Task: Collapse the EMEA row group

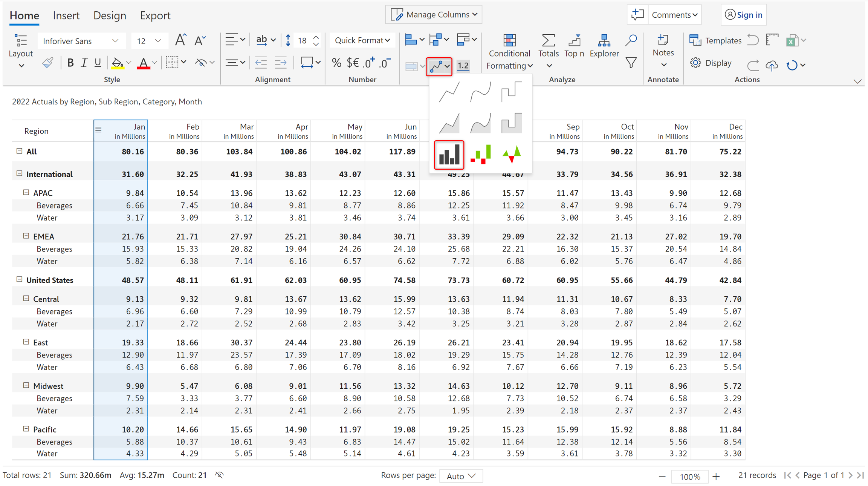Action: point(26,236)
